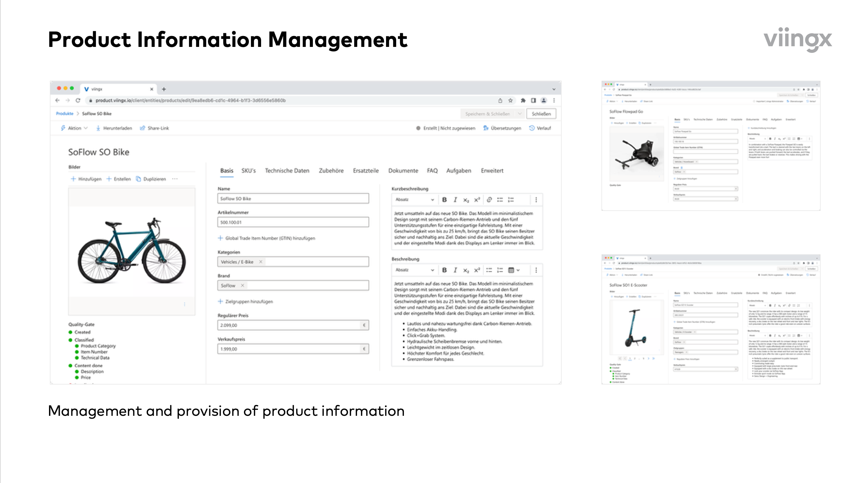Click the Schließen button

pos(541,114)
